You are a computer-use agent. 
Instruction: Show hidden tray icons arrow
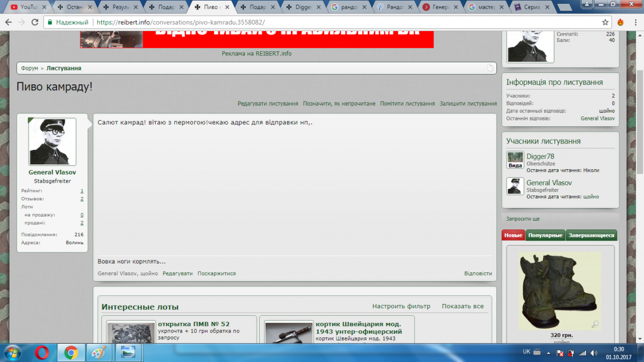click(x=548, y=353)
